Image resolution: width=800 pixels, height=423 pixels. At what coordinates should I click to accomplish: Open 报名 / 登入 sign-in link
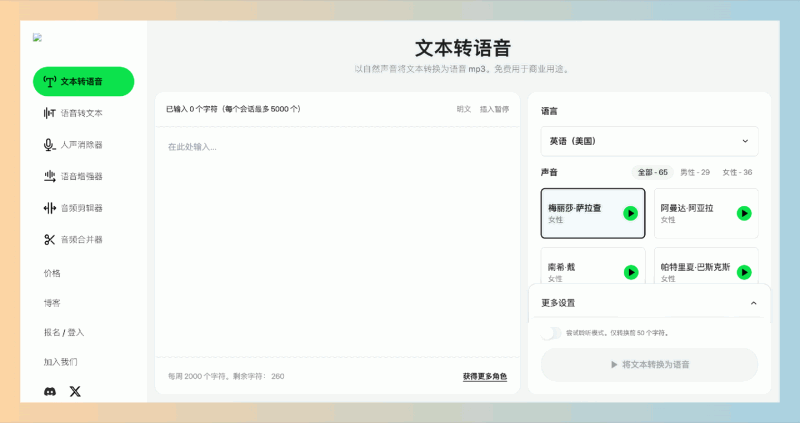[64, 333]
